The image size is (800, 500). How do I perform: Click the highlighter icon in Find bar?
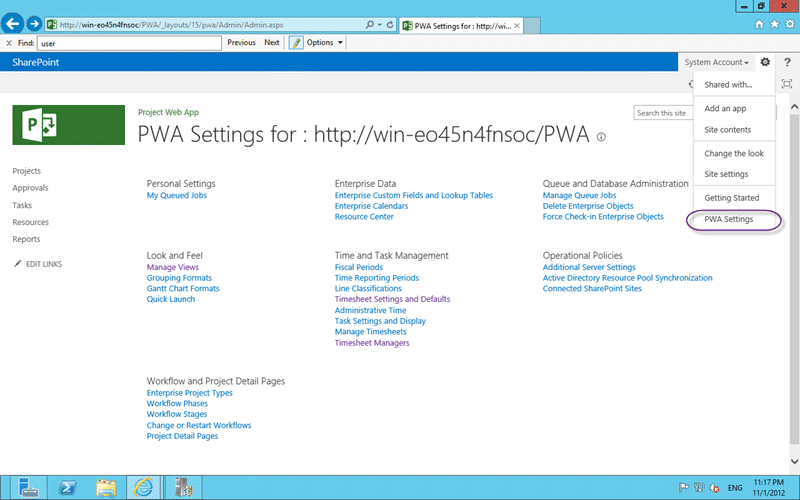click(296, 43)
